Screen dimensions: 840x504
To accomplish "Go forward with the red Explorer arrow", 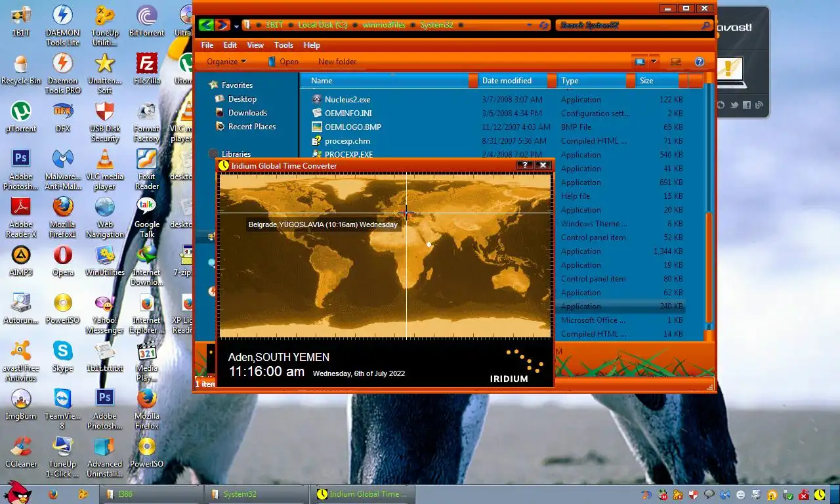I will (222, 25).
